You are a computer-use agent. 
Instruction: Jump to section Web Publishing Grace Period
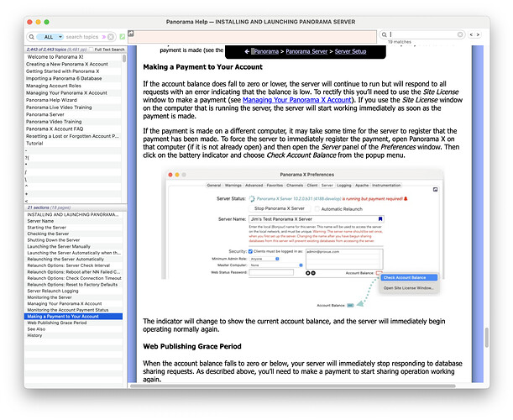point(73,323)
